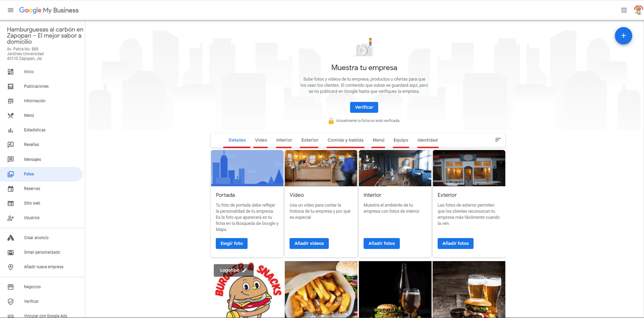Click the blue plus add button
This screenshot has height=318, width=644.
[x=623, y=36]
